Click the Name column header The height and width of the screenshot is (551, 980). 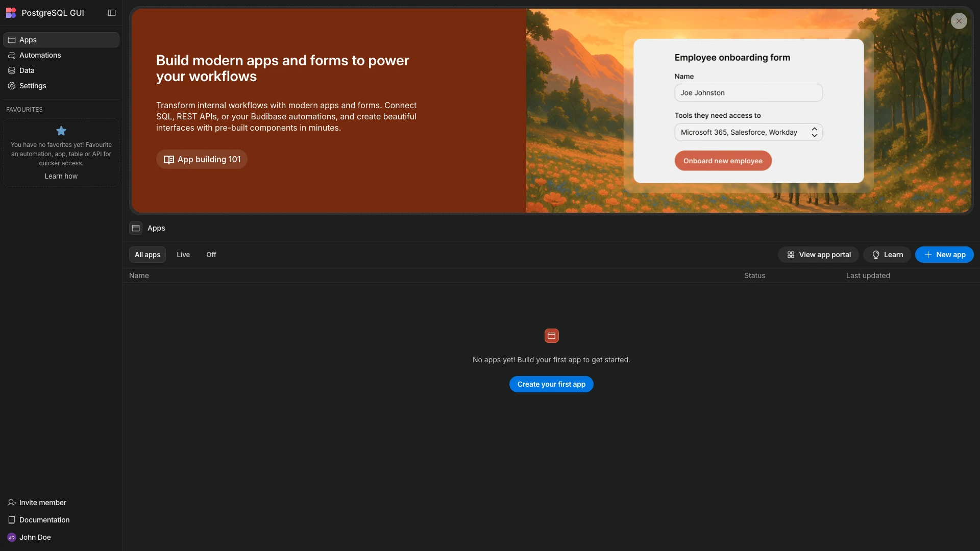pyautogui.click(x=139, y=275)
